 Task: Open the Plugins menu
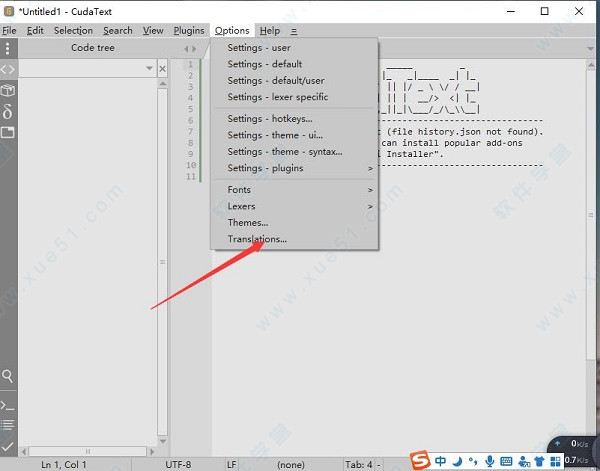(x=189, y=31)
